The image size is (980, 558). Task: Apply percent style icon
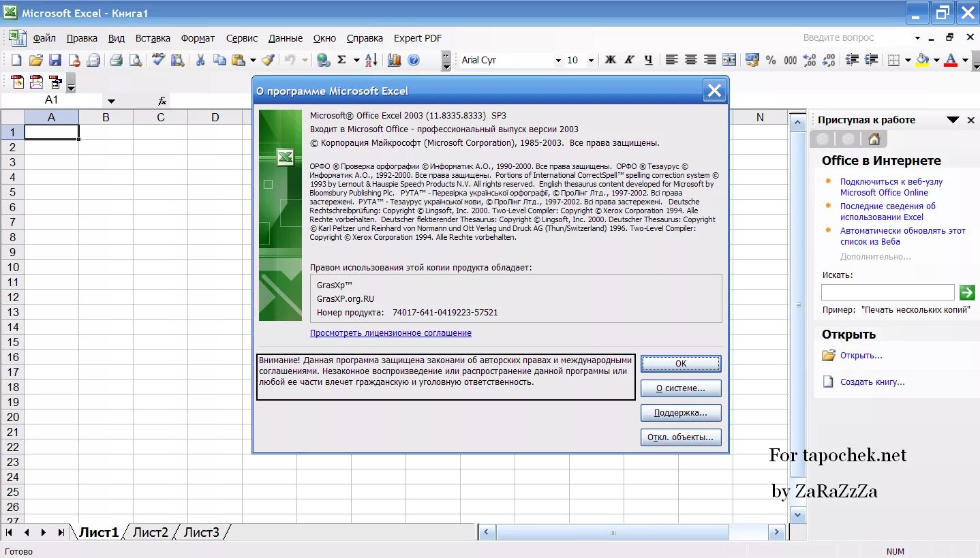coord(771,60)
